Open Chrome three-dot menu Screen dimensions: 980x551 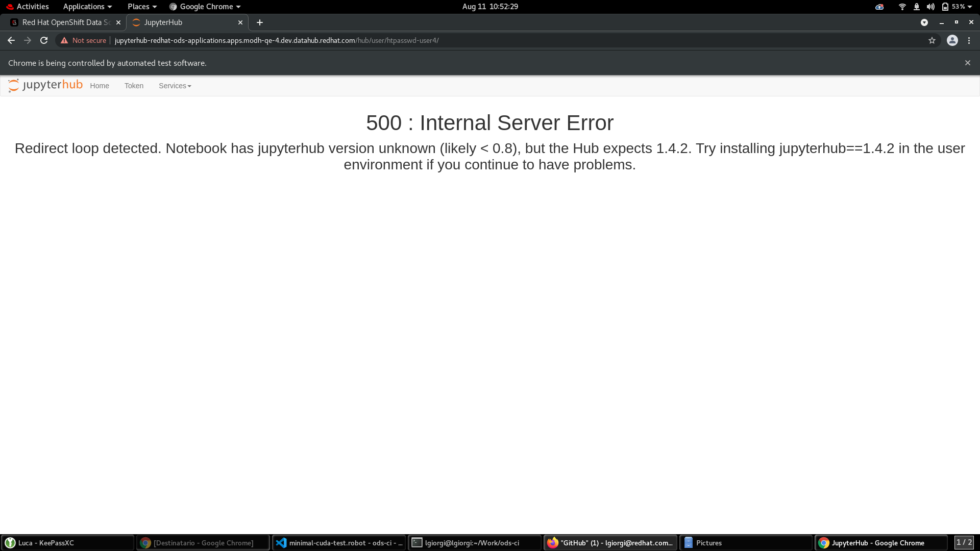(969, 40)
